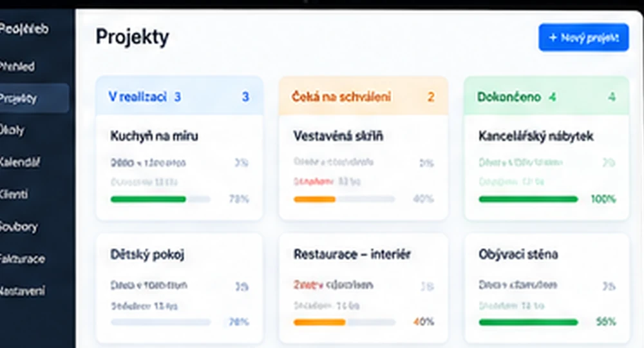Open Úkoly in the sidebar
The image size is (644, 348).
tap(12, 130)
